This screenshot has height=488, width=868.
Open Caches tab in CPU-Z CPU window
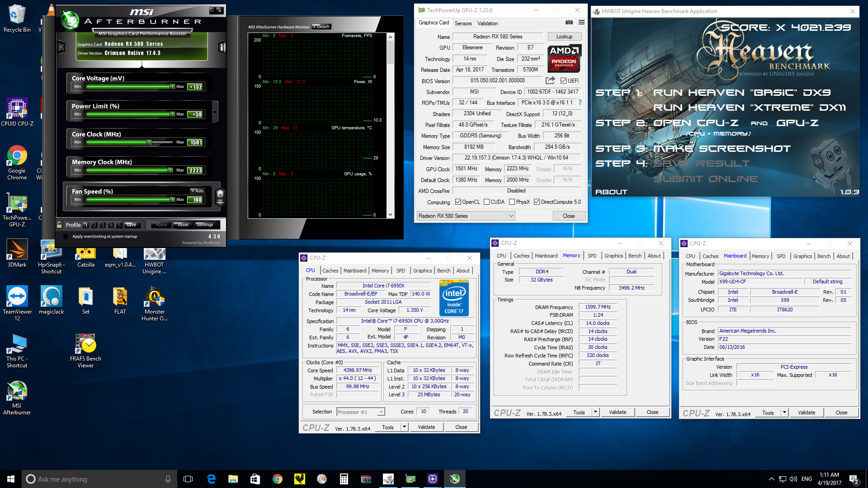330,271
